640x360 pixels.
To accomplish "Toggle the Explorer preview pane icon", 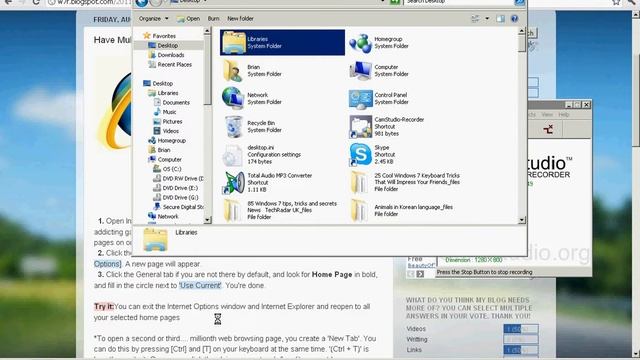I will point(500,18).
